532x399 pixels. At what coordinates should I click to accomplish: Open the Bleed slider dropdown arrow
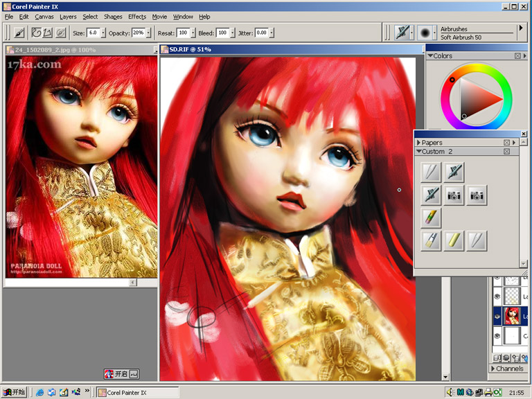pyautogui.click(x=233, y=33)
